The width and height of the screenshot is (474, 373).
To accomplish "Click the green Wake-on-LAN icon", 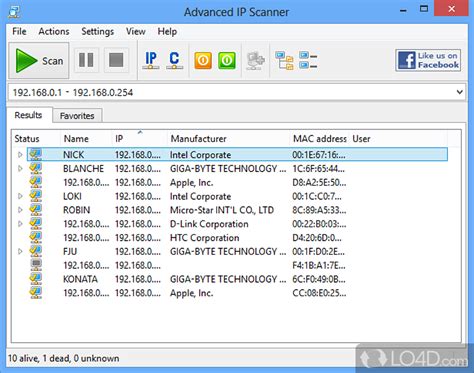I will tap(227, 60).
